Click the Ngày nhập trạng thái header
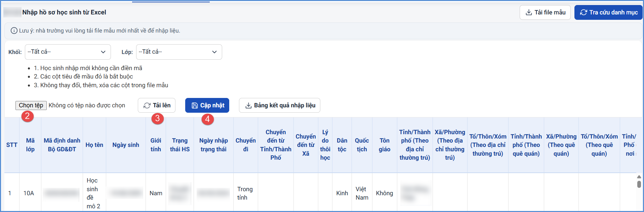The width and height of the screenshot is (644, 212). [x=213, y=145]
